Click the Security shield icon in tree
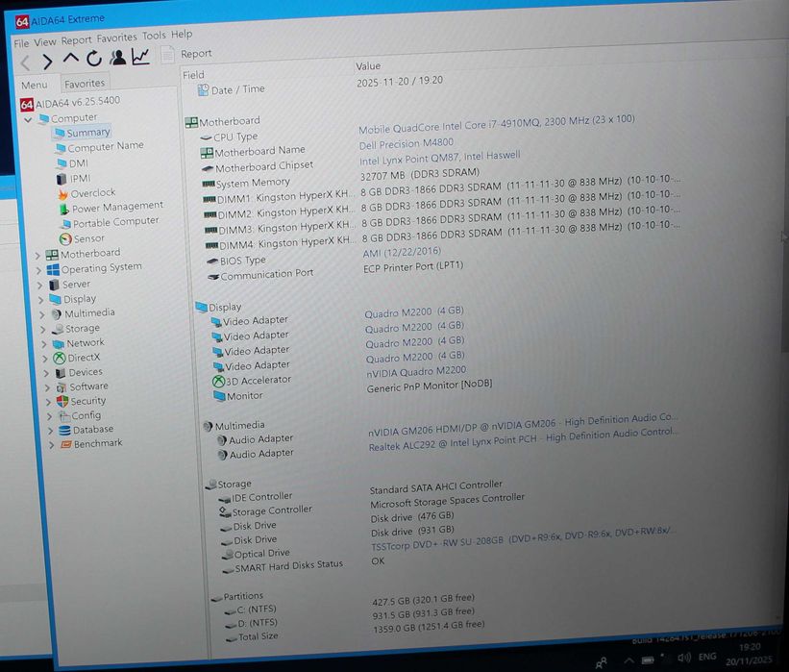This screenshot has height=672, width=789. coord(62,401)
